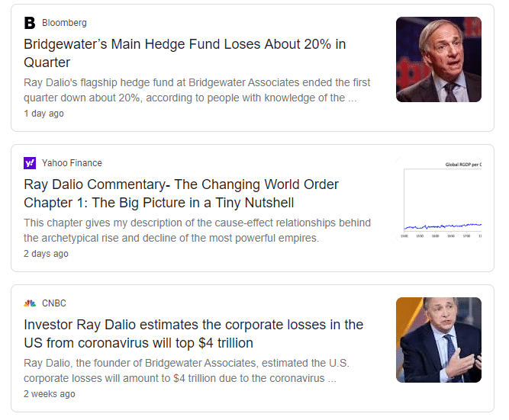Click the Global RGDP chart thumbnail
Screen dimensions: 509x420
pyautogui.click(x=439, y=200)
